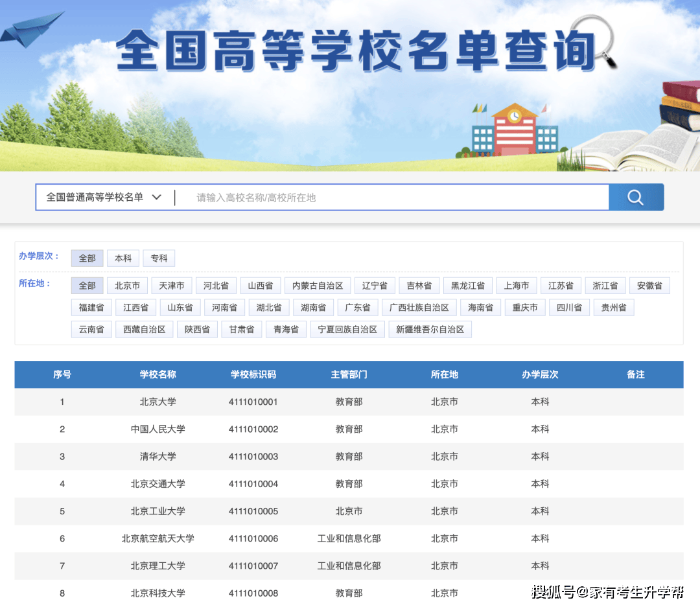Select the 北京交通大学 school name
The image size is (700, 607).
click(157, 484)
